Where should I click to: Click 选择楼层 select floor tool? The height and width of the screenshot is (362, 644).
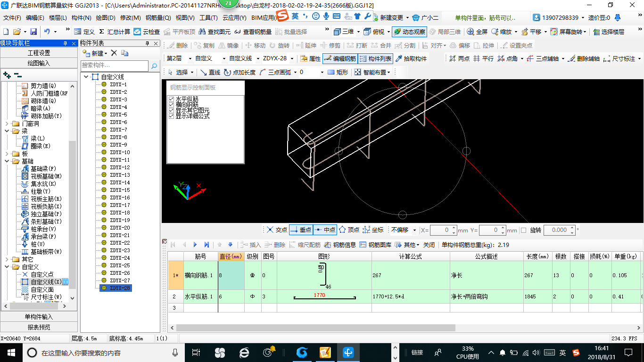tap(609, 32)
